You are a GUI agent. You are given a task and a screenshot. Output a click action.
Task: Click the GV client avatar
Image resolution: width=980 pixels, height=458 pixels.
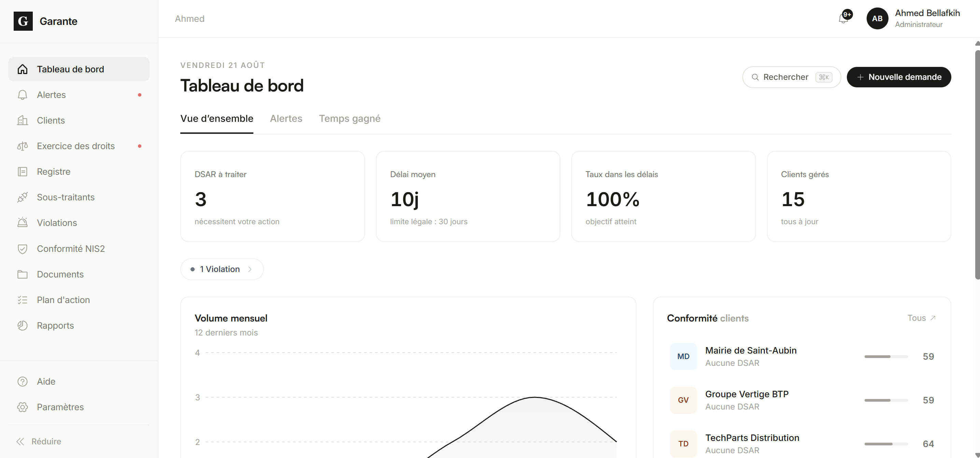click(x=683, y=400)
